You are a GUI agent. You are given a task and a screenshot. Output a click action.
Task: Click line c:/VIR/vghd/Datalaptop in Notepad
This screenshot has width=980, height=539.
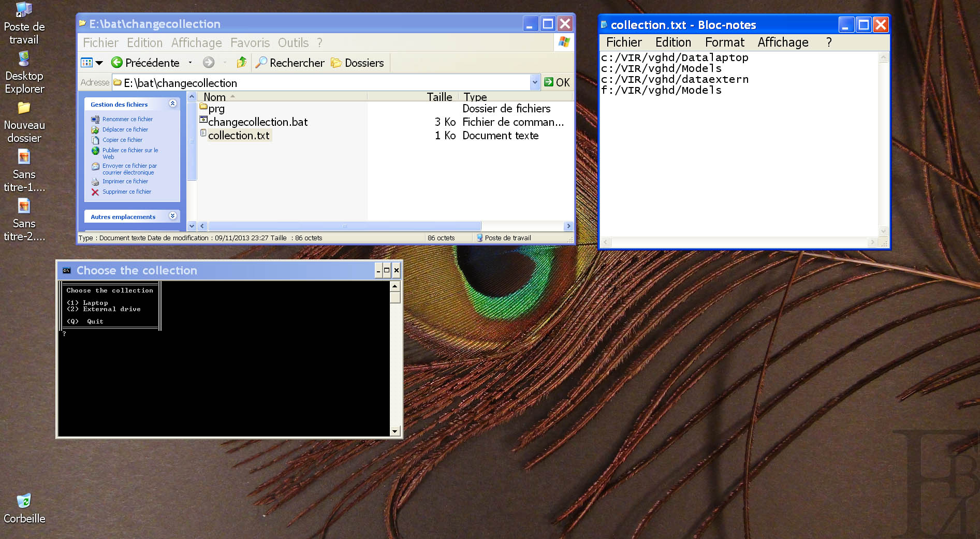pyautogui.click(x=675, y=57)
